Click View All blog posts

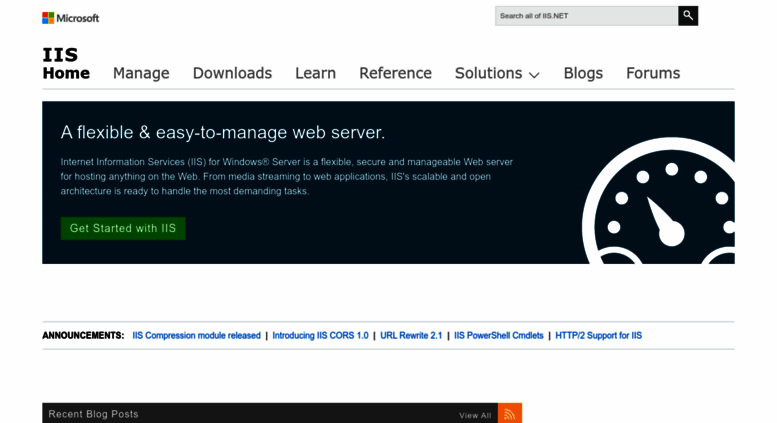click(475, 416)
